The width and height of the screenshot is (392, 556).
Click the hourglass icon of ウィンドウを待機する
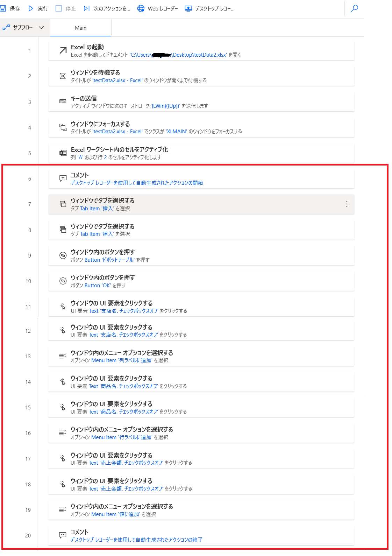point(63,76)
